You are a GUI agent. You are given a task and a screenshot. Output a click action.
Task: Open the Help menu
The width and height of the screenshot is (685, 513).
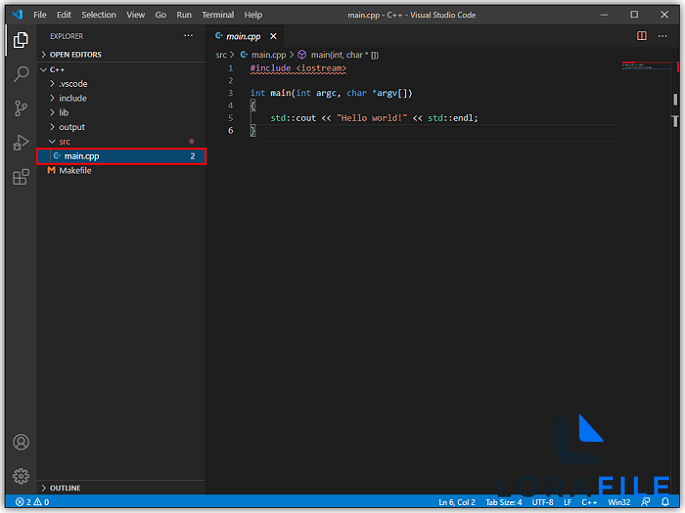point(253,15)
